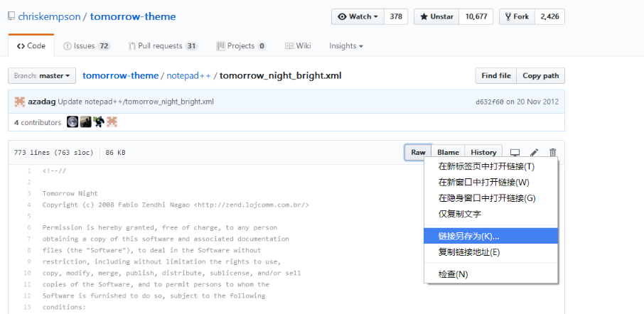The image size is (644, 314).
Task: Select 检查(N) in context menu
Action: click(x=490, y=274)
